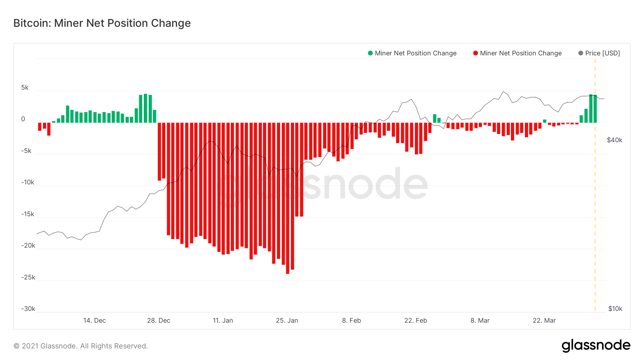The height and width of the screenshot is (362, 644).
Task: Click the yellow dashed vertical marker line
Action: click(595, 214)
